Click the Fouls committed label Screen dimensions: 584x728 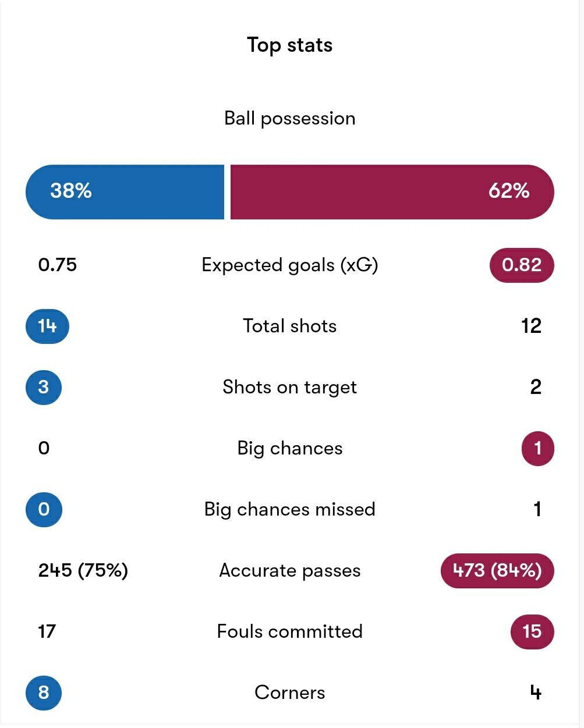pyautogui.click(x=289, y=631)
